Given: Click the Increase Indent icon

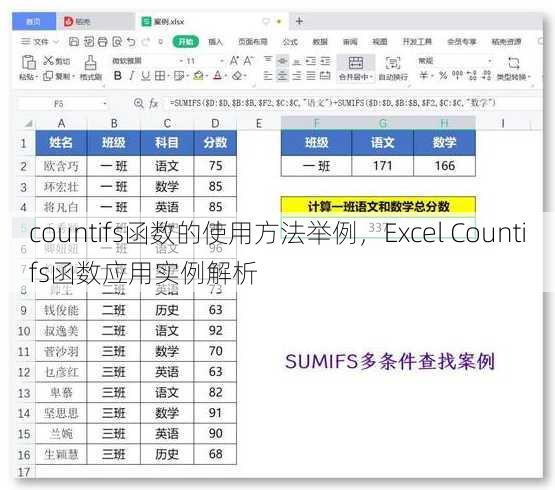Looking at the screenshot, I should (x=325, y=61).
